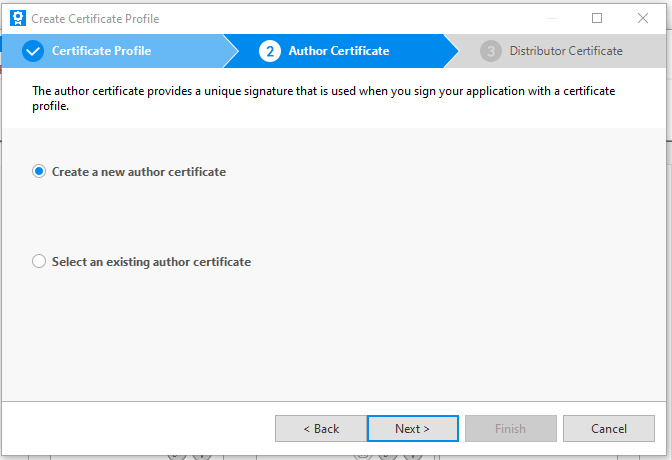Screen dimensions: 672x460
Task: Go back with the Back button
Action: (x=321, y=428)
